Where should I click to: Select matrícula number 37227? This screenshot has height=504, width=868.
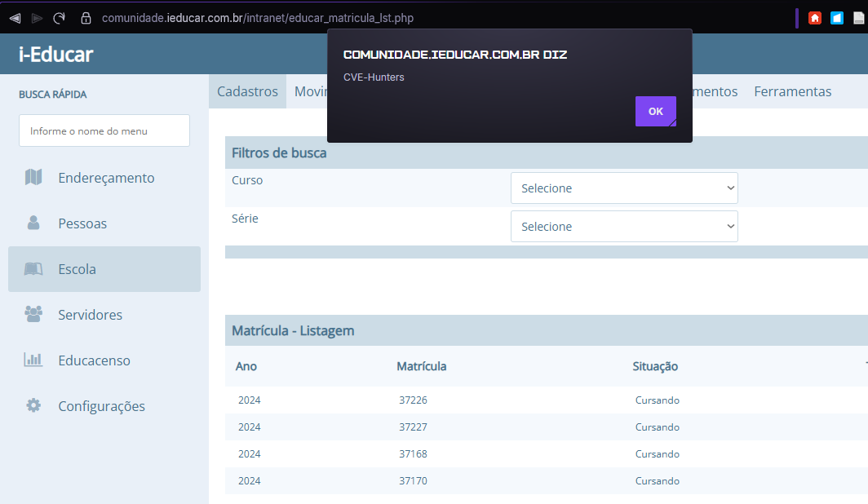click(413, 427)
